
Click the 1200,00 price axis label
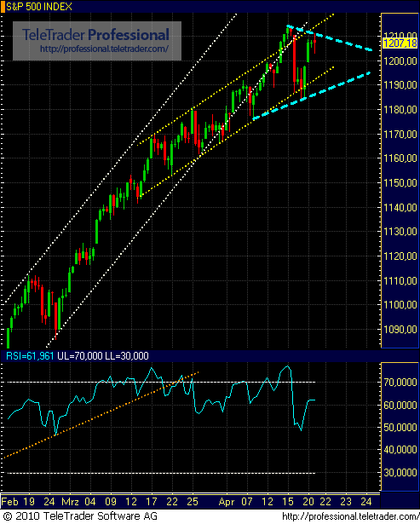pyautogui.click(x=400, y=60)
